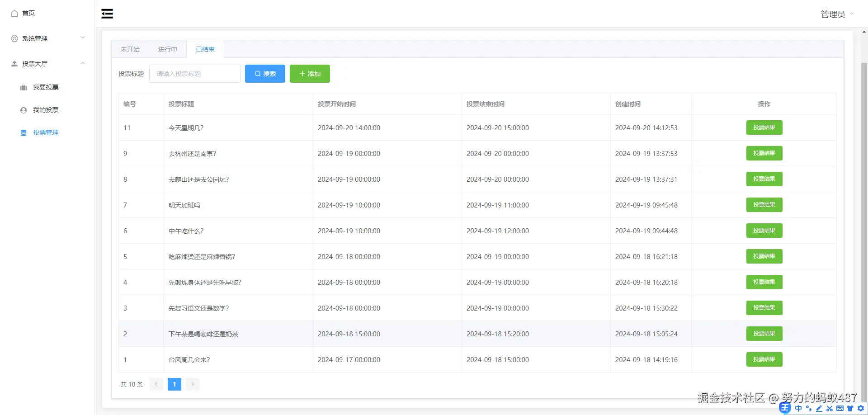Show 投票结果 for 吃麻辣烫还是麻辣香锅?
This screenshot has width=868, height=415.
pos(764,256)
